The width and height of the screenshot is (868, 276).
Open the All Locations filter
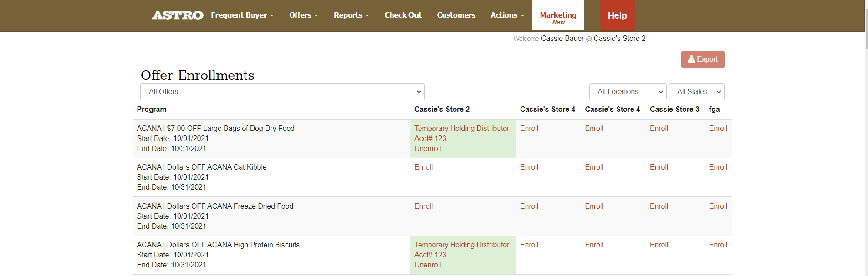point(627,92)
